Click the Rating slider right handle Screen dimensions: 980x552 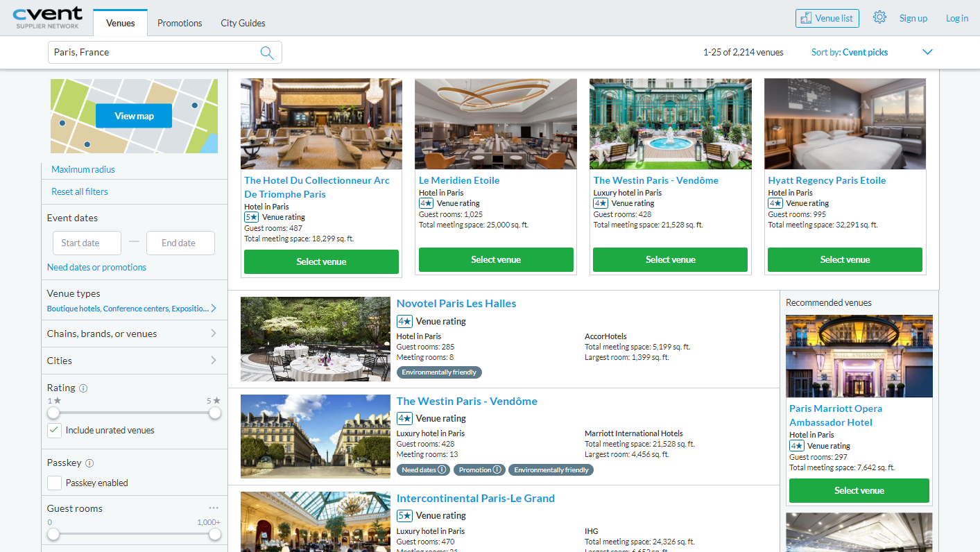click(215, 413)
